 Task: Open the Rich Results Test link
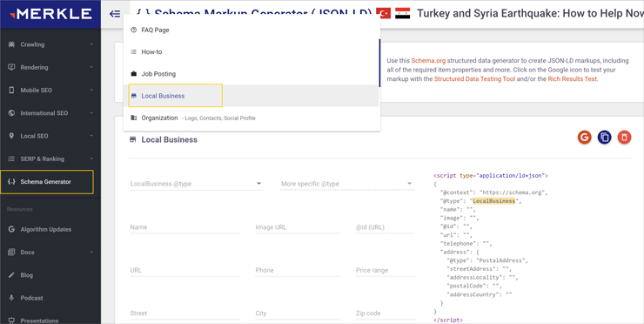572,79
